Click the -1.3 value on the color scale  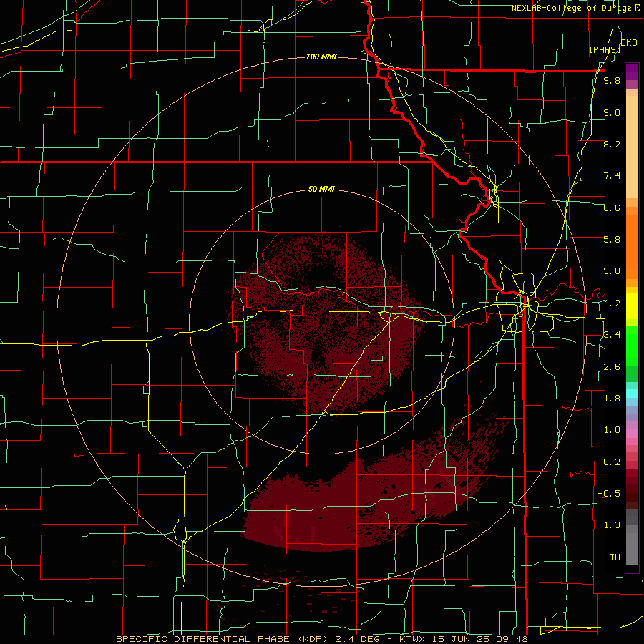pyautogui.click(x=609, y=525)
